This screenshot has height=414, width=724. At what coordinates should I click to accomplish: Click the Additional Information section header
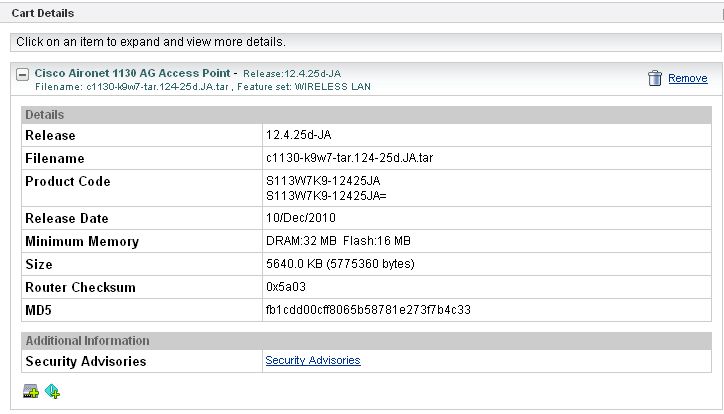coord(87,341)
